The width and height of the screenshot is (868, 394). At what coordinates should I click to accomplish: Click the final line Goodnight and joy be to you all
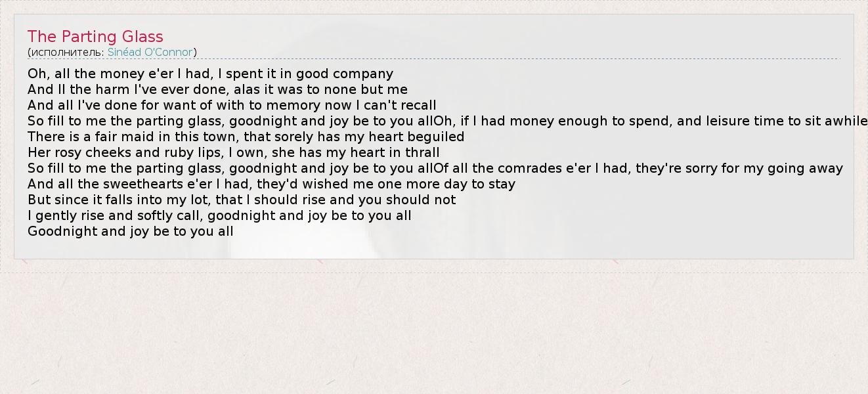tap(130, 232)
